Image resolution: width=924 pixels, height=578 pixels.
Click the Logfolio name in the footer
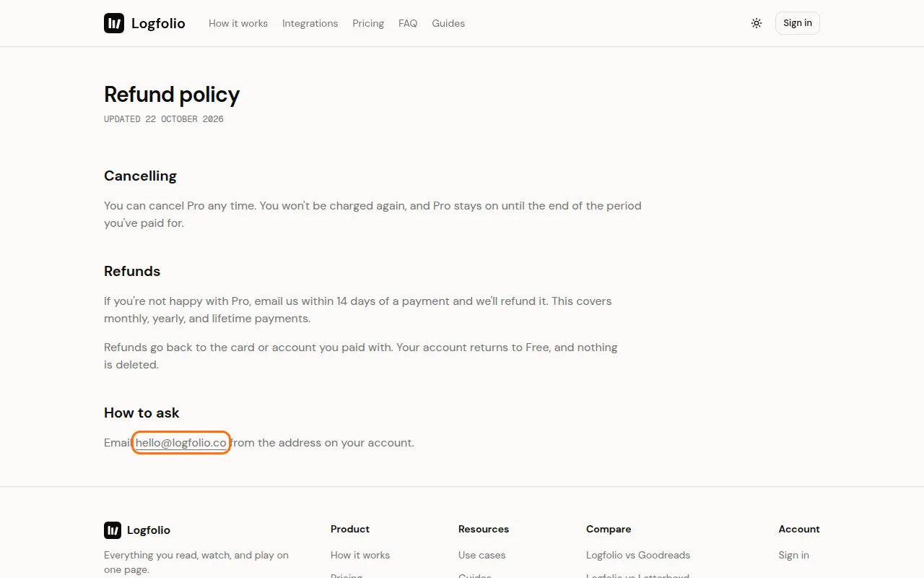(149, 530)
